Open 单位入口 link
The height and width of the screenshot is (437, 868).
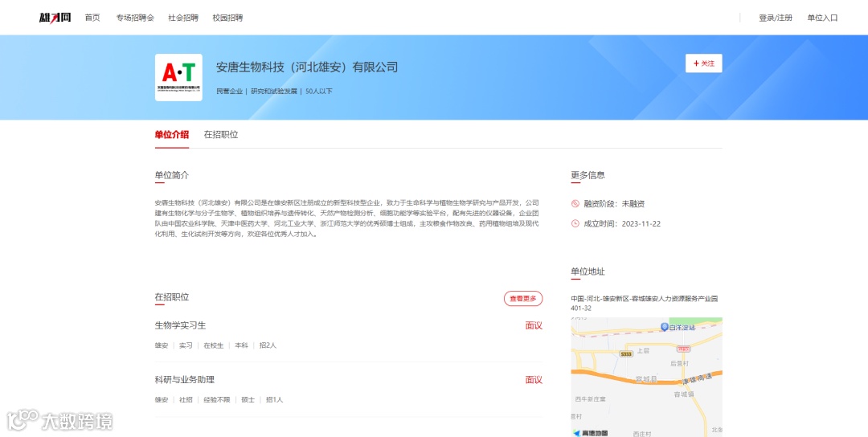pyautogui.click(x=822, y=18)
